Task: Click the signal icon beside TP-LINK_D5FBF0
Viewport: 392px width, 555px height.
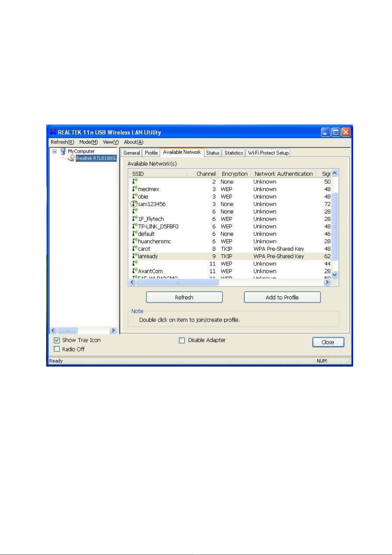Action: click(135, 226)
